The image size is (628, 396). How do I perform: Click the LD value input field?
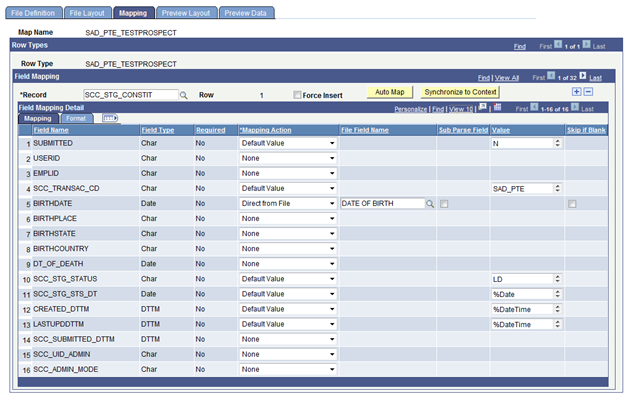click(523, 279)
